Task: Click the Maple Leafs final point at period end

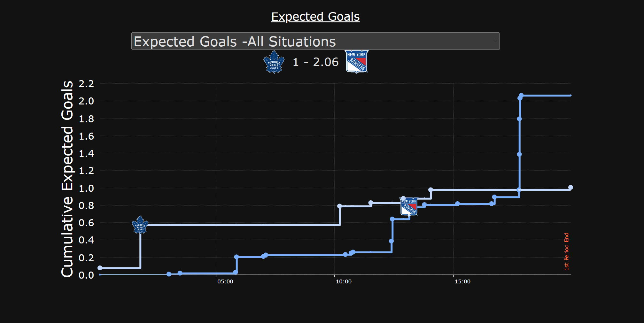Action: 570,188
